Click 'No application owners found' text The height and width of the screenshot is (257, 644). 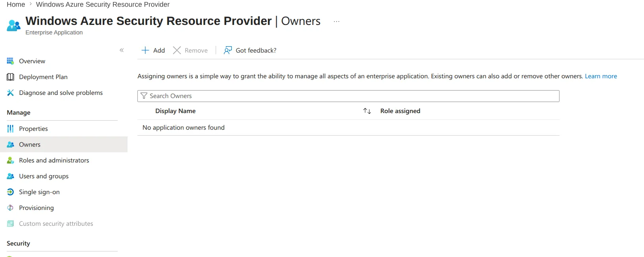tap(183, 127)
